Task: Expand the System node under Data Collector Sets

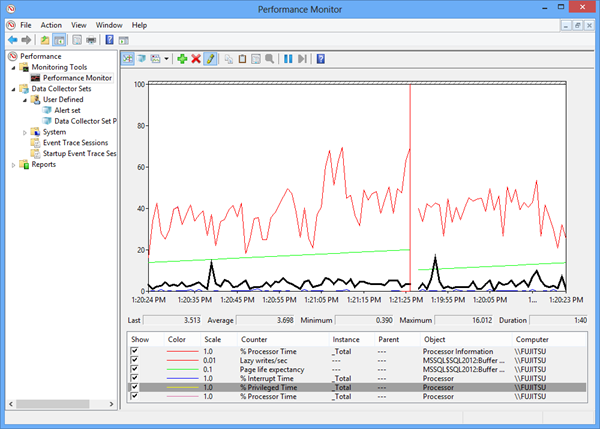Action: pyautogui.click(x=25, y=132)
